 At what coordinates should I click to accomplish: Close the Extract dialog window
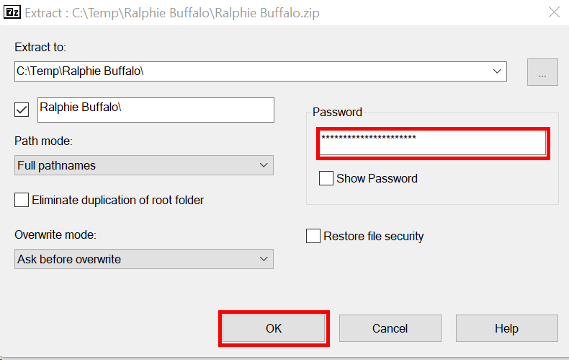554,12
